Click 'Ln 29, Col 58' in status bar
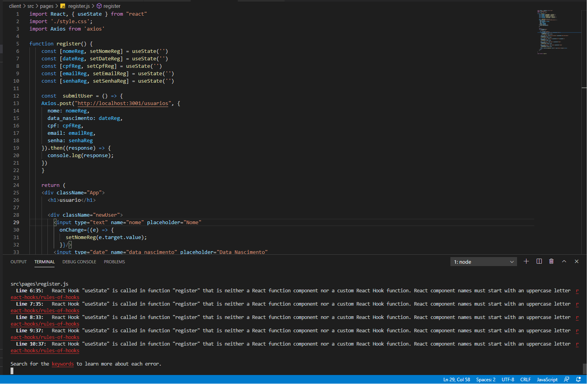 [457, 380]
